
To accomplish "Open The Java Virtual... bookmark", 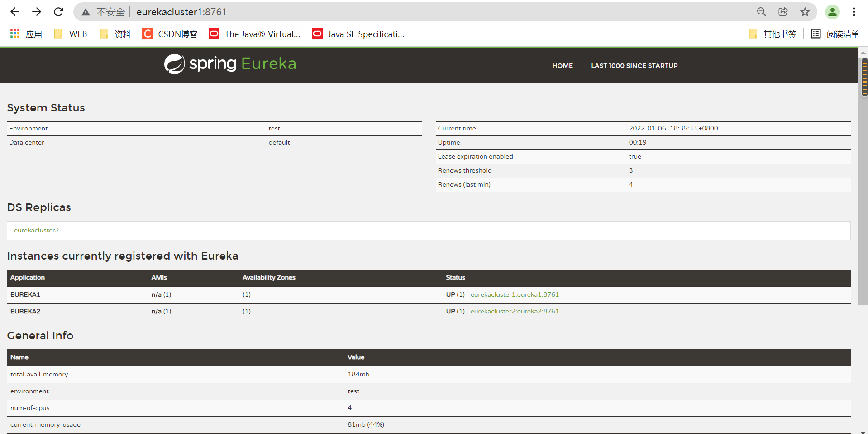I will [255, 34].
